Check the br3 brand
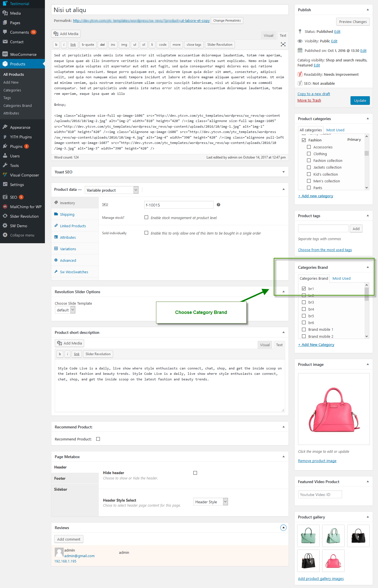Image resolution: width=378 pixels, height=588 pixels. coord(304,302)
